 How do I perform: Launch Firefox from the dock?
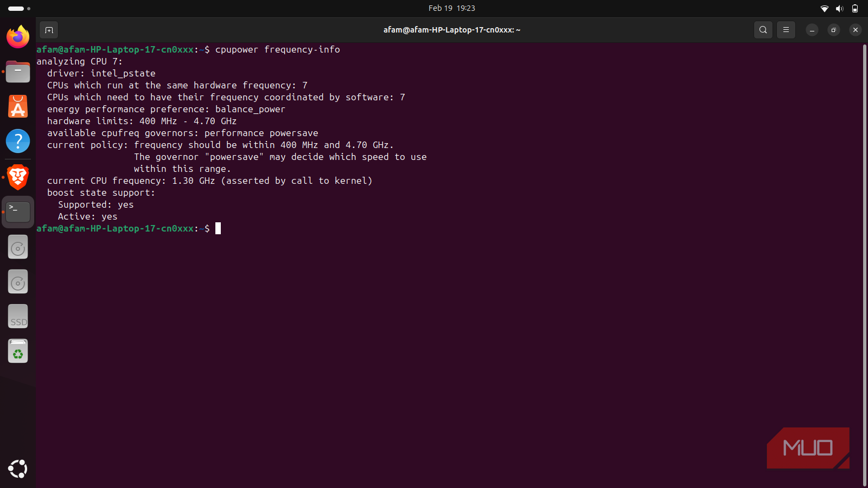click(18, 37)
